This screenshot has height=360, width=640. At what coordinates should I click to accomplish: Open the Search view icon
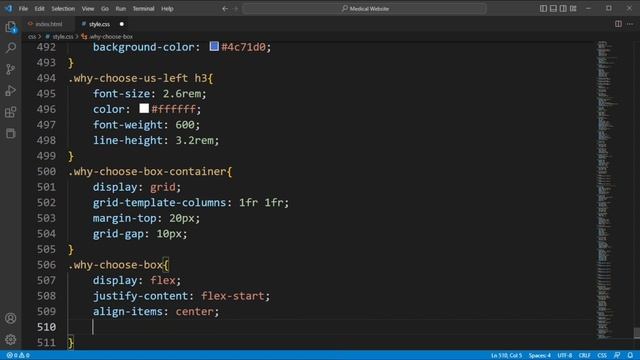11,48
